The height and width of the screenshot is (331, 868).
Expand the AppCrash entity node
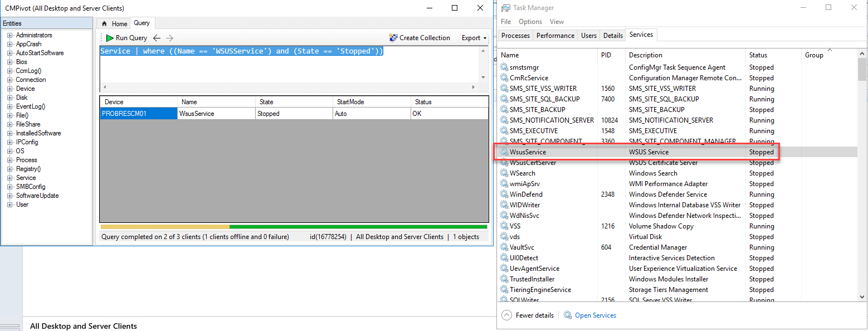(10, 44)
